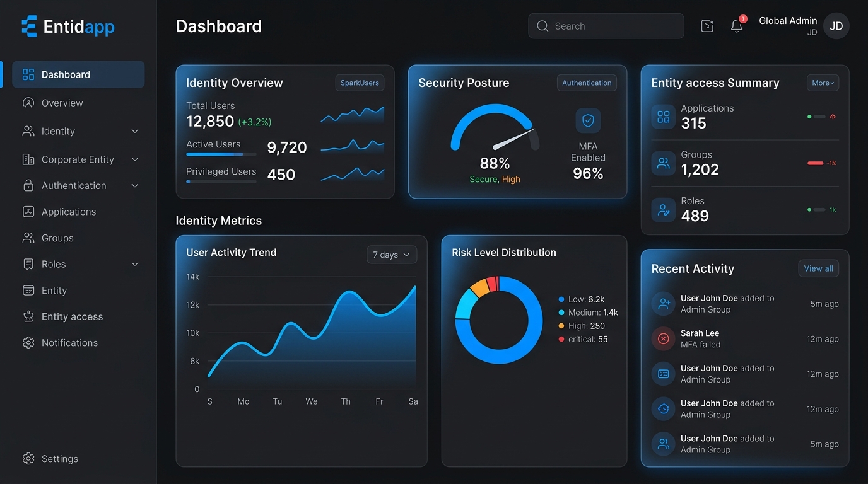Click the Roles document icon in sidebar
Viewport: 868px width, 484px height.
pyautogui.click(x=28, y=264)
